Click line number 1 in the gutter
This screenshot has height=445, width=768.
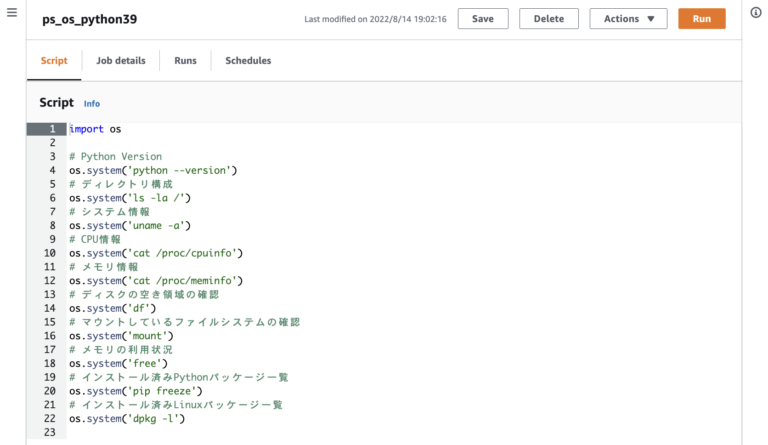pos(51,129)
